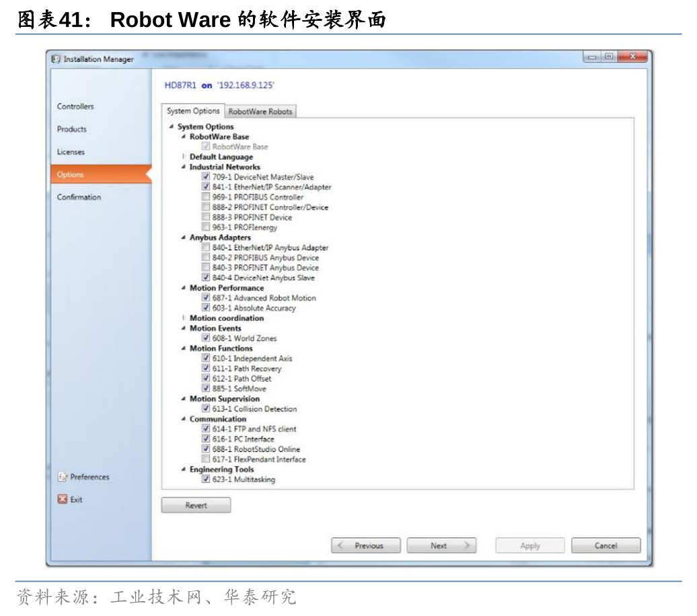697x616 pixels.
Task: Collapse the Anybus Adapters group
Action: 183,238
